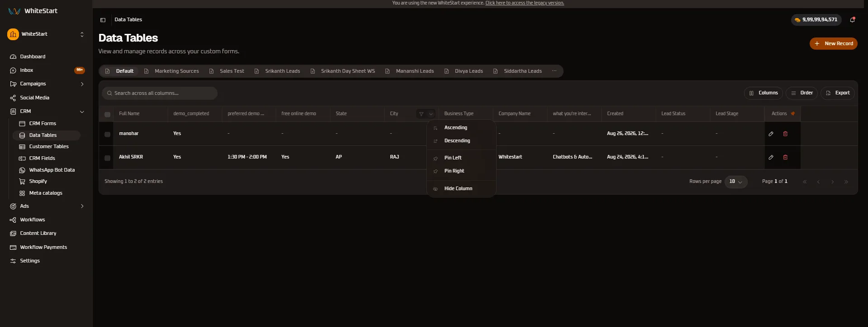The image size is (868, 327).
Task: Switch to the Sales Test tab
Action: (x=227, y=71)
